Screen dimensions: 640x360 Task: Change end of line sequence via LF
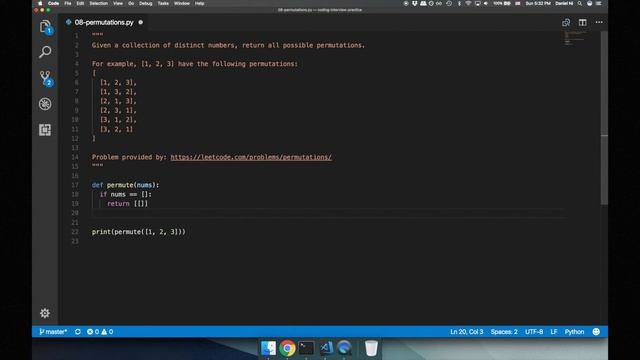pos(554,332)
